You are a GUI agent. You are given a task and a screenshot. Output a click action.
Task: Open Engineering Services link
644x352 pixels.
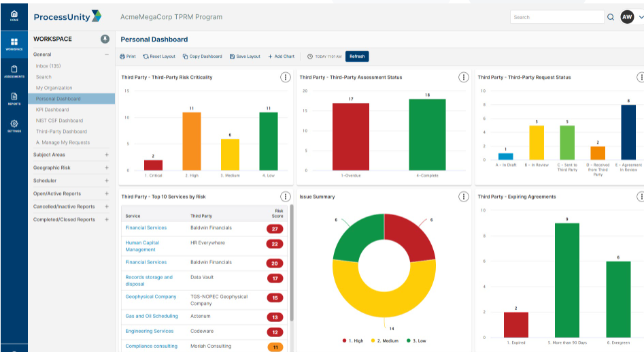(149, 331)
